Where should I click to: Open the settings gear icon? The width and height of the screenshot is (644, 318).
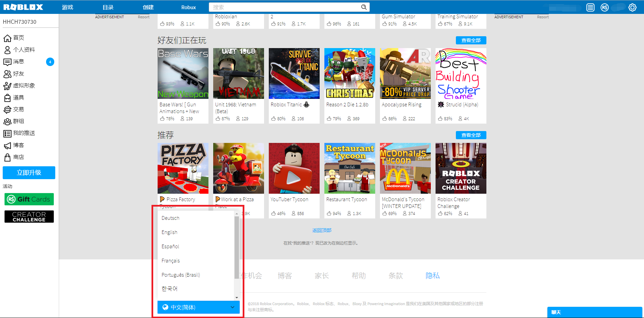point(632,7)
